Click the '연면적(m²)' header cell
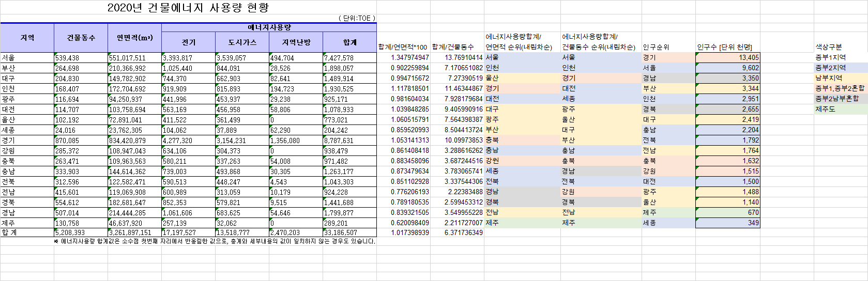The height and width of the screenshot is (281, 868). coord(134,38)
